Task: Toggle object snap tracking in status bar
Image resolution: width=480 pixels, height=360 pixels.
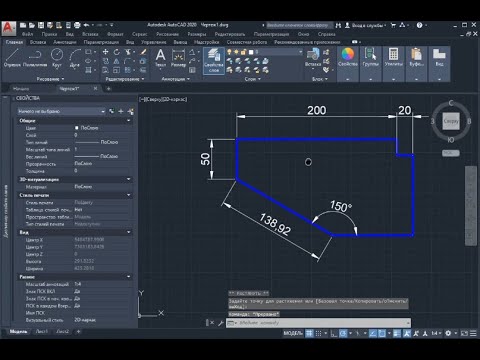Action: 373,333
